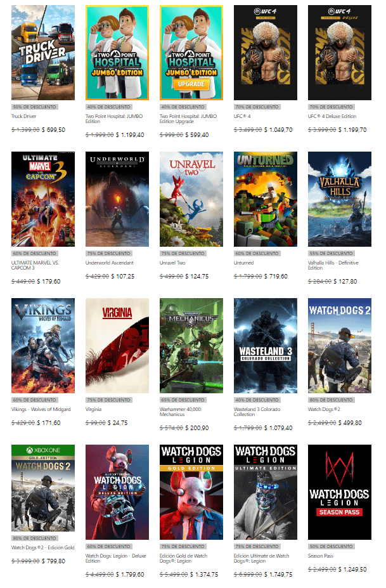Click the Ultimate Marvel vs. Capcom 3 cover

(x=43, y=199)
